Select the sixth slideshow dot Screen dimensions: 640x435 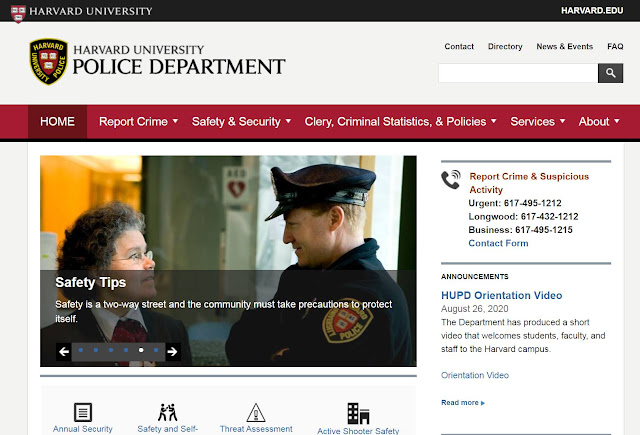(156, 350)
